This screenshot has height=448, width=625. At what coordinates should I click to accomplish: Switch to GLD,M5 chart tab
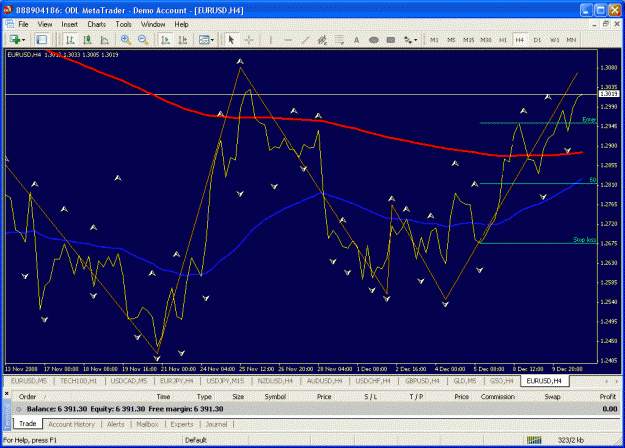[465, 381]
